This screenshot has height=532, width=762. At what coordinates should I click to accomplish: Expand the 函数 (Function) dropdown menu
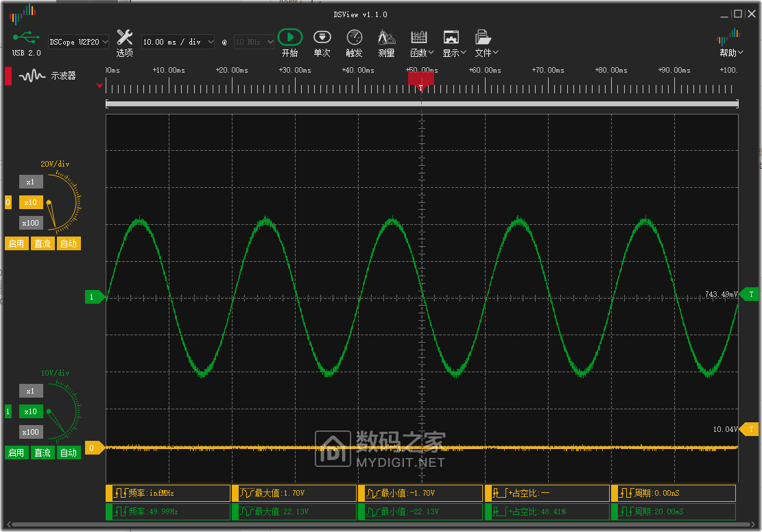click(x=419, y=43)
